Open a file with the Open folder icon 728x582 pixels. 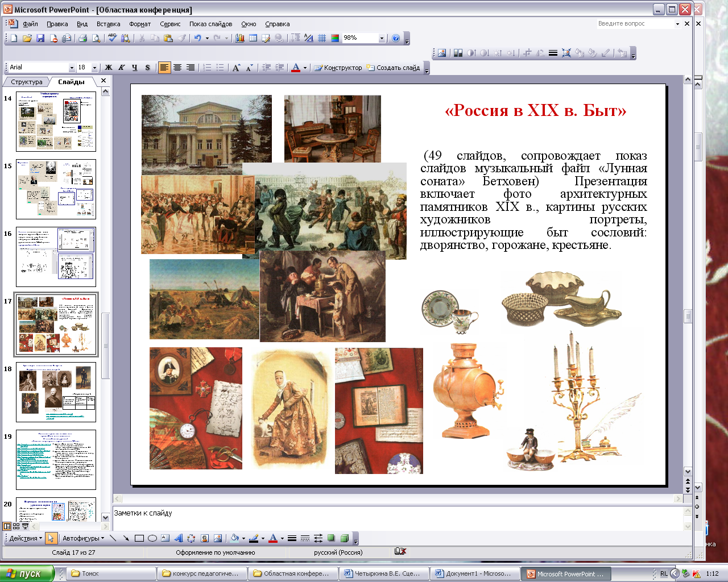click(27, 38)
